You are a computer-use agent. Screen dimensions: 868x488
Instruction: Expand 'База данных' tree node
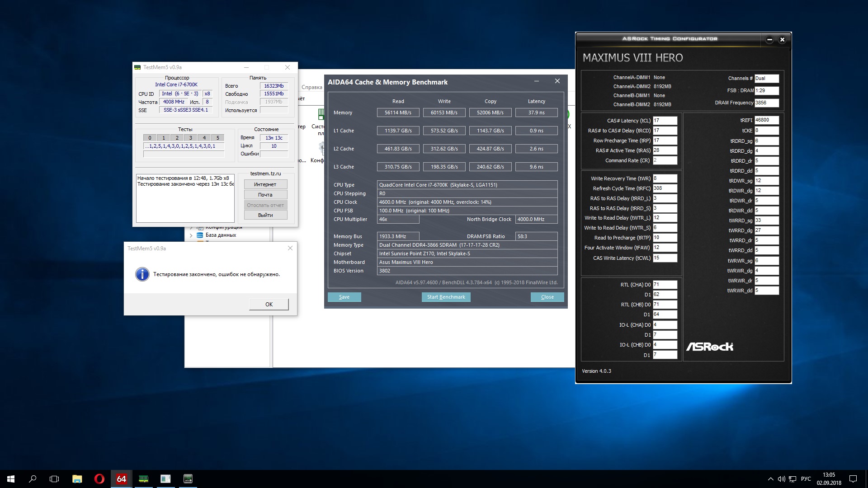(191, 235)
